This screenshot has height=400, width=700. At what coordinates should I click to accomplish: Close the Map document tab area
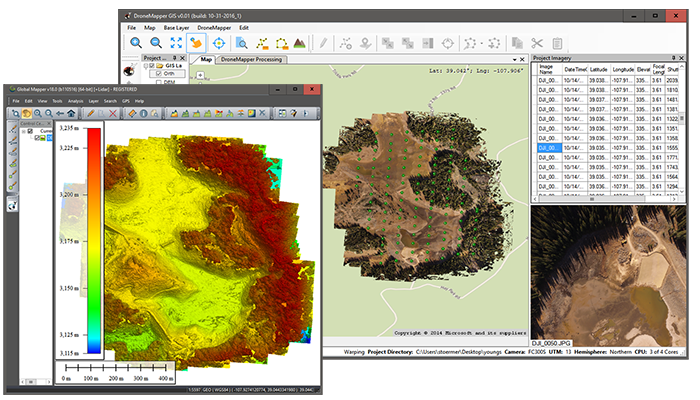522,59
